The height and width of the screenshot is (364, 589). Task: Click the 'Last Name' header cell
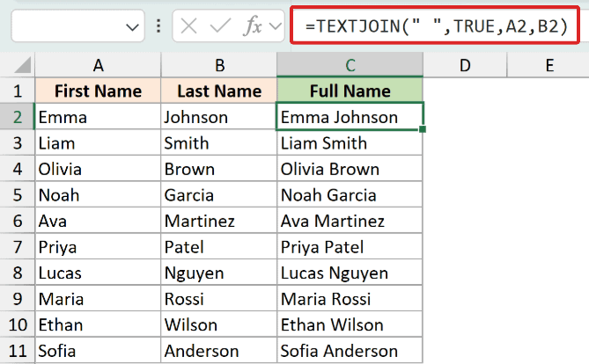click(219, 91)
